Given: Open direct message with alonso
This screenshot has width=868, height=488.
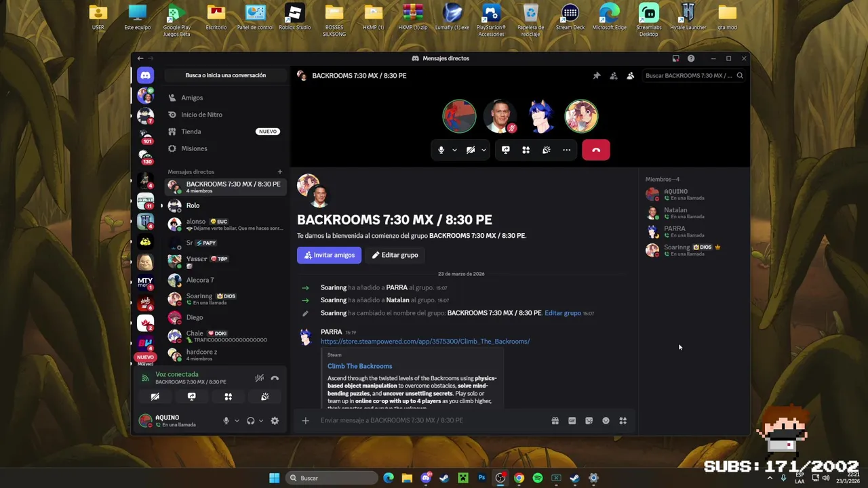Looking at the screenshot, I should pyautogui.click(x=224, y=224).
